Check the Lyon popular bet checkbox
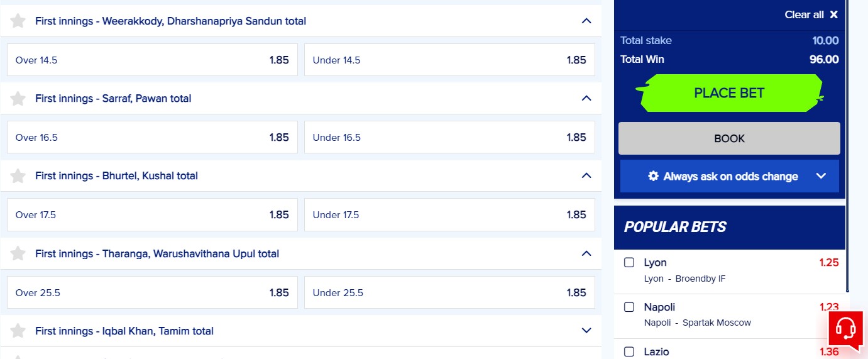The height and width of the screenshot is (359, 868). pos(629,262)
